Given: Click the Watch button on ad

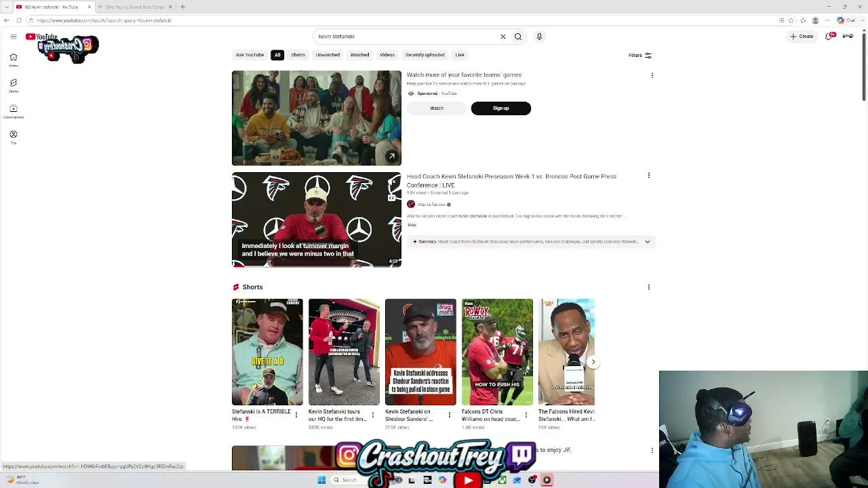Looking at the screenshot, I should tap(437, 108).
